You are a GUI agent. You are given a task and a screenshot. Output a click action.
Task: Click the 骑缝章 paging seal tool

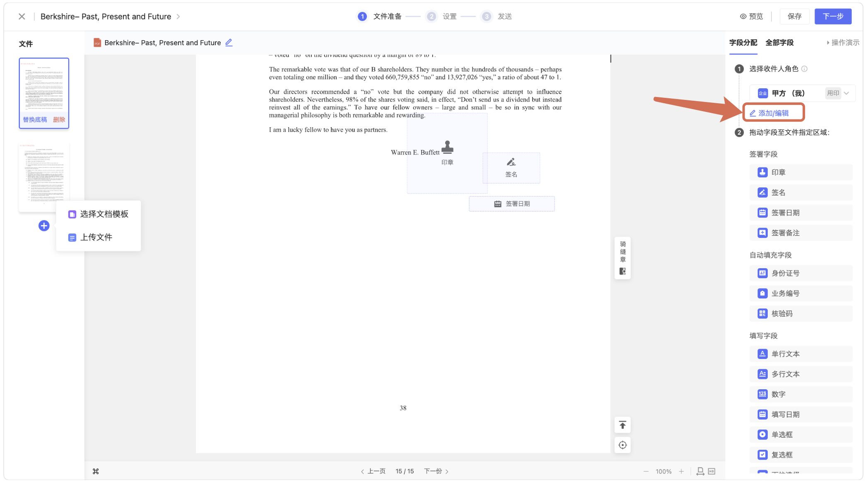pos(622,257)
